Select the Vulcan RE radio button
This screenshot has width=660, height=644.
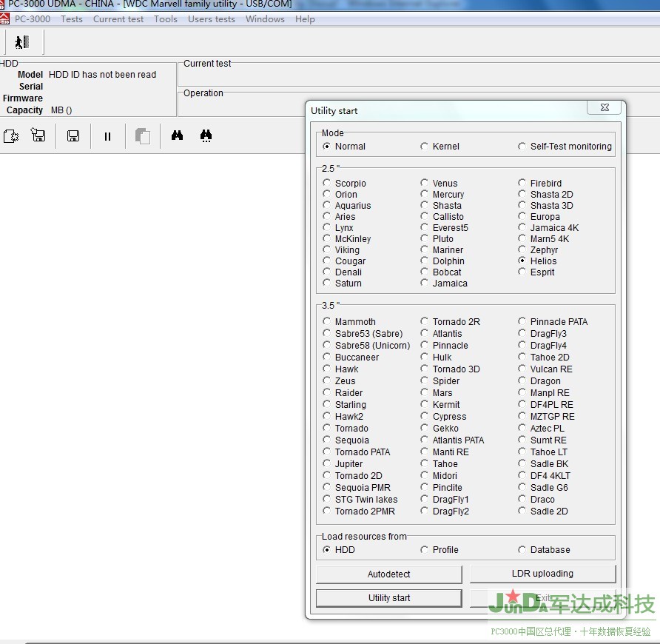click(x=522, y=369)
